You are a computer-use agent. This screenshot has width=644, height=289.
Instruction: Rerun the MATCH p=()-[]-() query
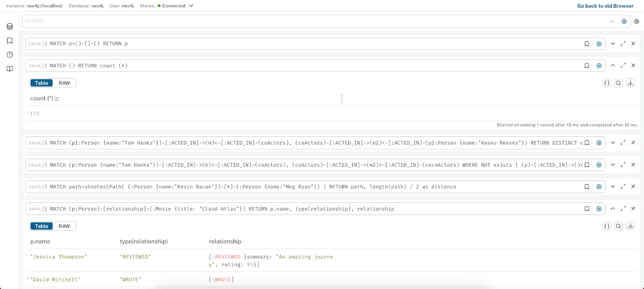[x=599, y=44]
